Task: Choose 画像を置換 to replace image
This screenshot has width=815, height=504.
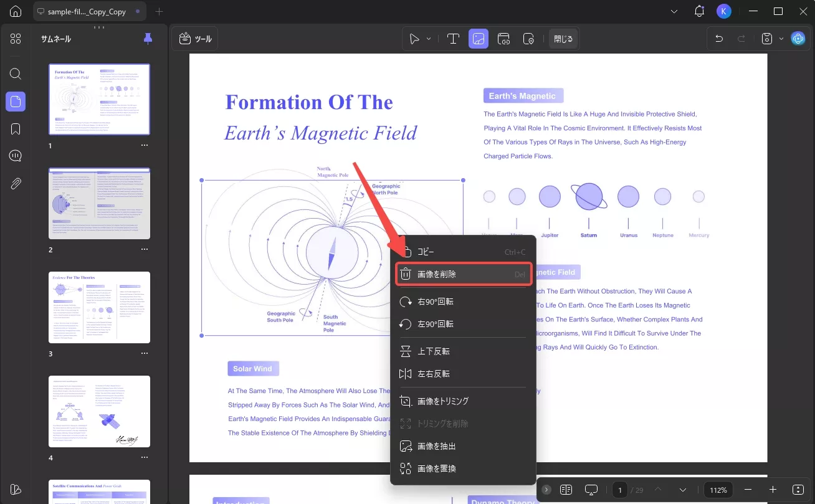Action: [x=463, y=468]
